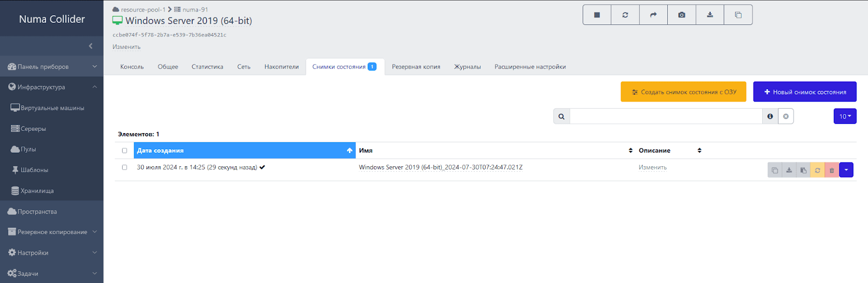Screen dimensions: 868x283
Task: Open the page size dropdown showing 10
Action: tap(845, 116)
